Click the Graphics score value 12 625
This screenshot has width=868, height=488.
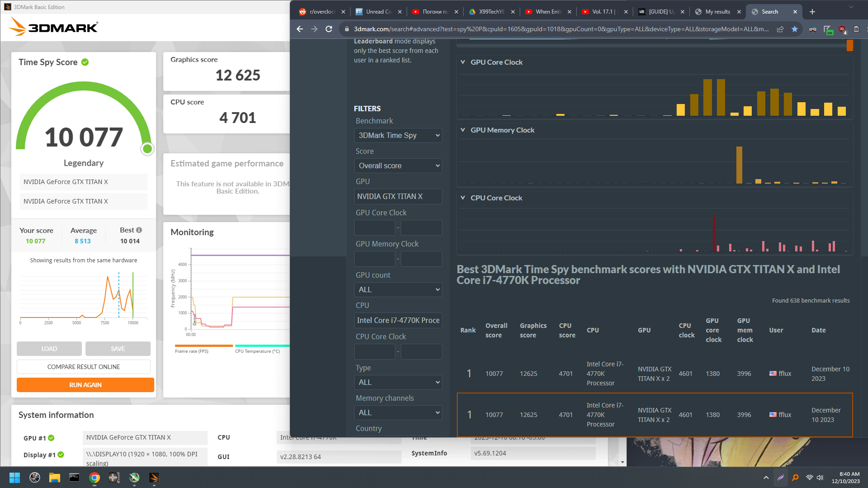pos(238,75)
